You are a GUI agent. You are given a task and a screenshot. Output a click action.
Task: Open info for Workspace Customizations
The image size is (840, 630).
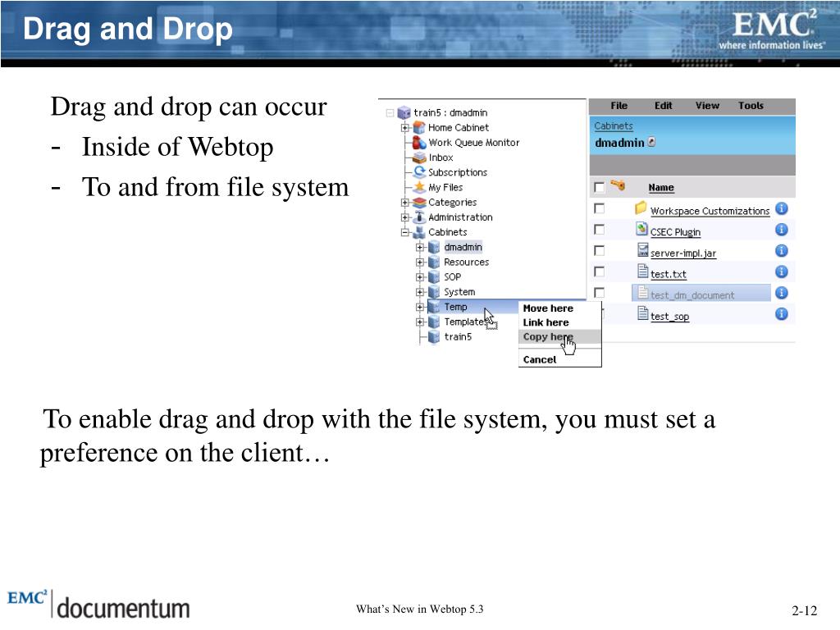point(782,208)
